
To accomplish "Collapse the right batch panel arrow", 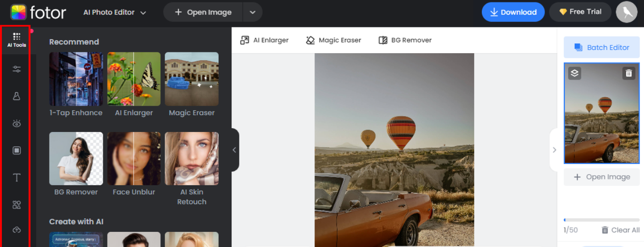I will point(554,150).
